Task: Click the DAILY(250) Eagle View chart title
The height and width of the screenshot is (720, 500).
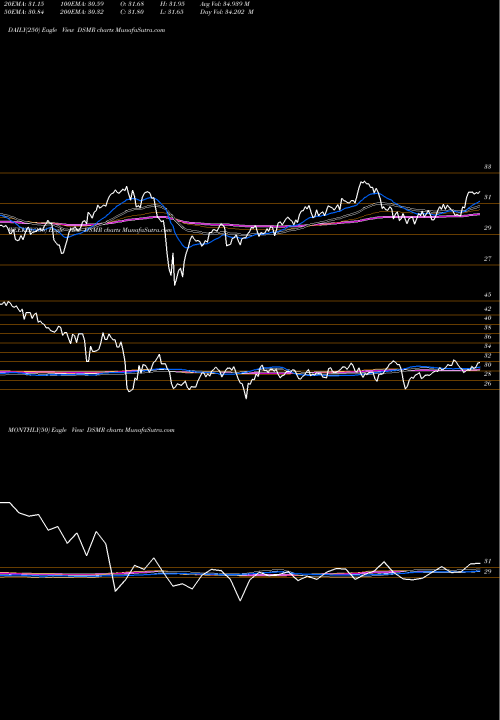Action: pyautogui.click(x=86, y=30)
